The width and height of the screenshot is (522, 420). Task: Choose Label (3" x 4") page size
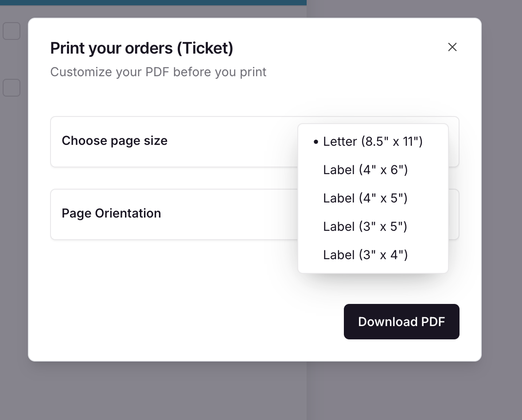[365, 255]
